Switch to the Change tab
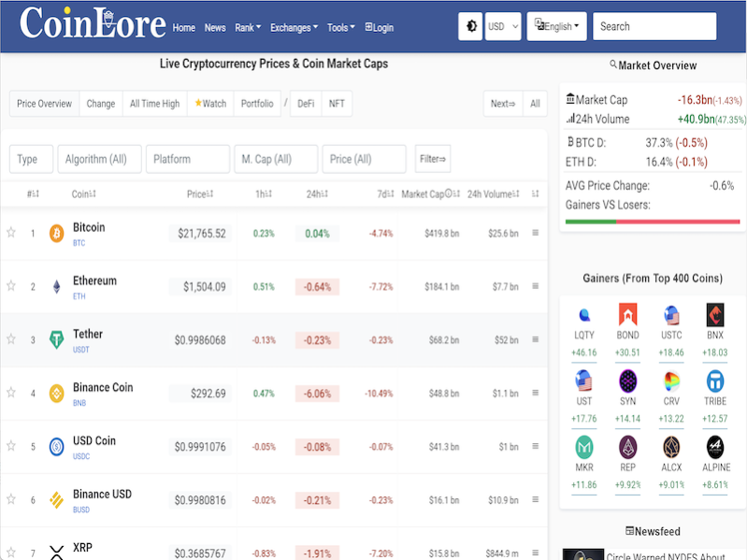Image resolution: width=747 pixels, height=560 pixels. [101, 104]
